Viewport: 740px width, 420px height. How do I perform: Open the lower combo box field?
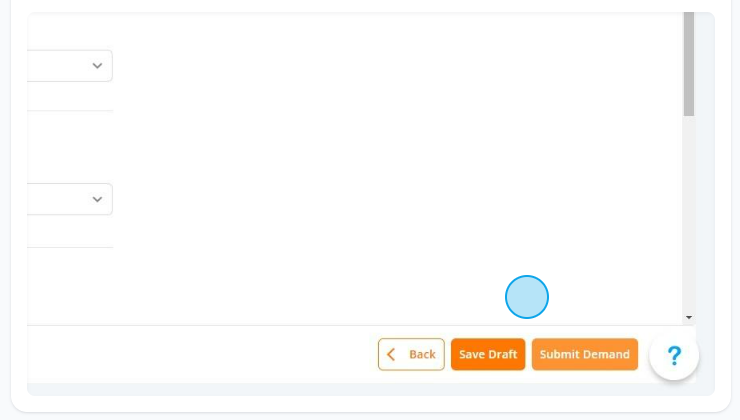tap(70, 199)
